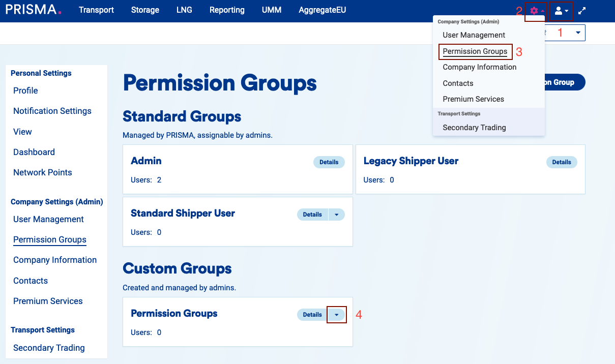Open the user profile icon menu
The image size is (615, 364).
(561, 11)
